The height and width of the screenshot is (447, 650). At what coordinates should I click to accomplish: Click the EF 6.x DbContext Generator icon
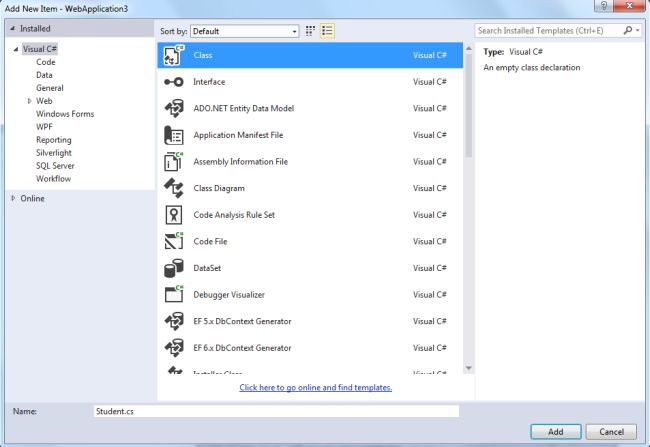pyautogui.click(x=174, y=347)
